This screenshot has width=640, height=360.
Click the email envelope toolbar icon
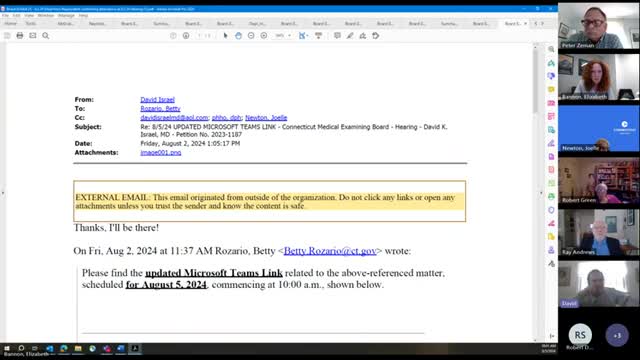(33, 36)
